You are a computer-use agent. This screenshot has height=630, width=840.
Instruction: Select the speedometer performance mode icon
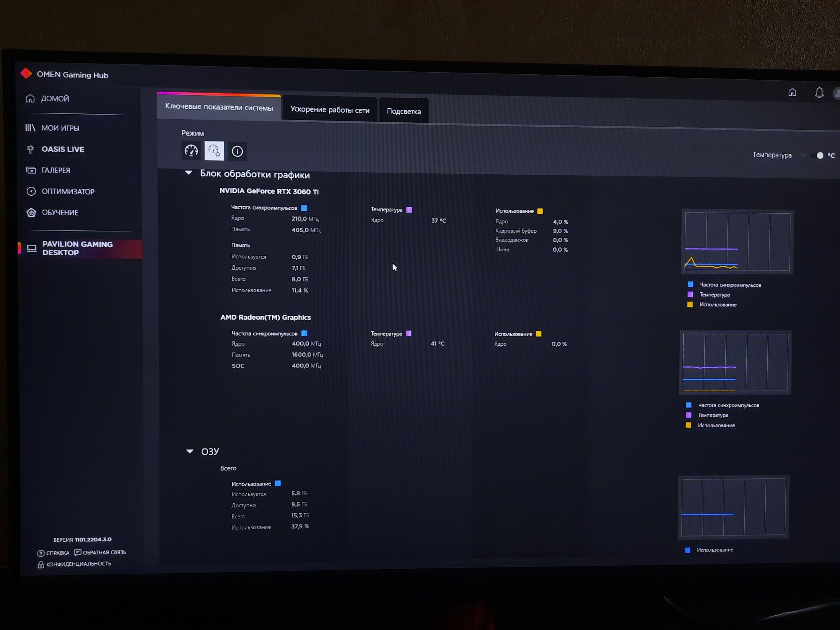[x=191, y=150]
